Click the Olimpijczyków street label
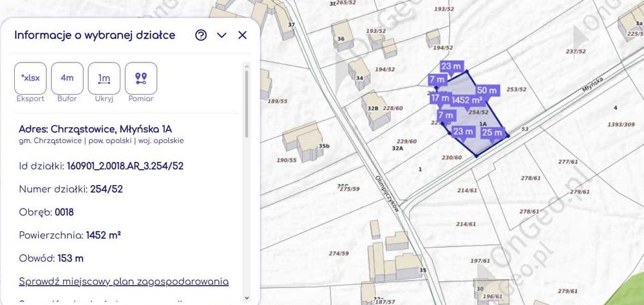The height and width of the screenshot is (305, 644). (387, 193)
